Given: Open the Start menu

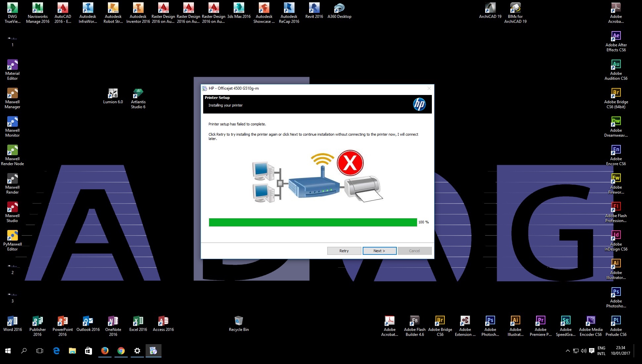Looking at the screenshot, I should pyautogui.click(x=7, y=351).
